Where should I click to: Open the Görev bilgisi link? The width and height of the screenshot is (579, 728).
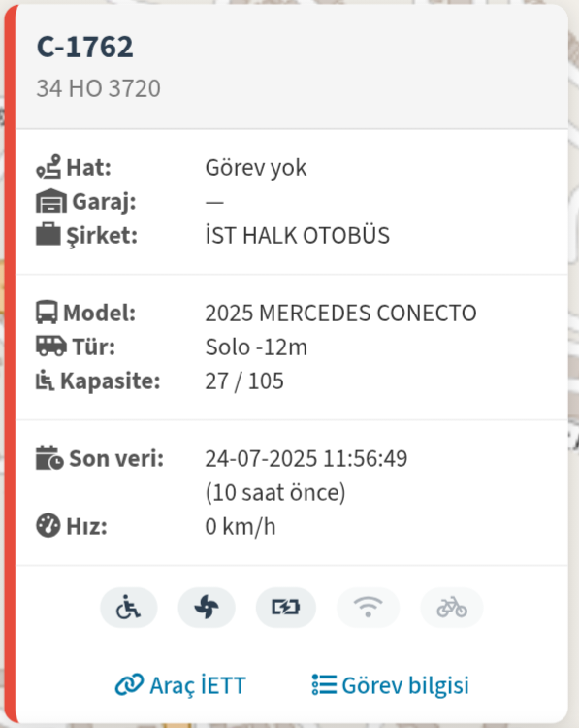click(391, 685)
